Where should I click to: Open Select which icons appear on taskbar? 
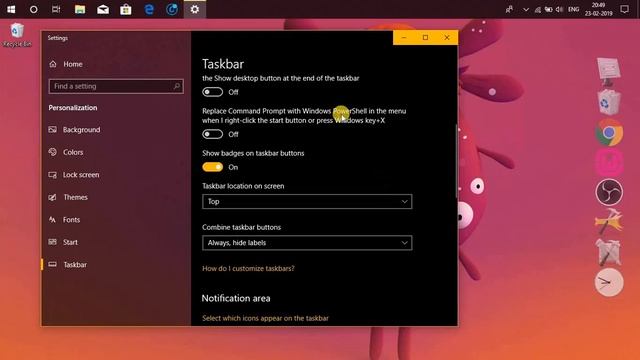click(265, 318)
